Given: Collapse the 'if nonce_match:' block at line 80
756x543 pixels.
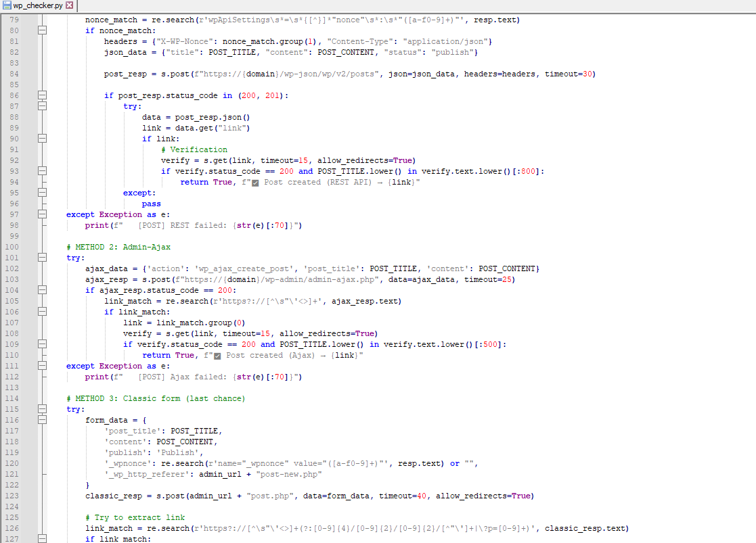Looking at the screenshot, I should [x=43, y=30].
